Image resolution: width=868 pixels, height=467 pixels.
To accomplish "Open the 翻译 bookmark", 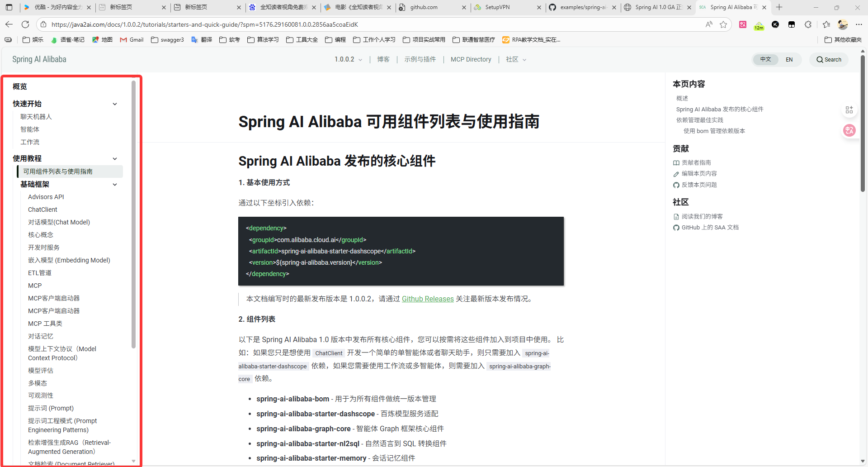I will (x=202, y=40).
